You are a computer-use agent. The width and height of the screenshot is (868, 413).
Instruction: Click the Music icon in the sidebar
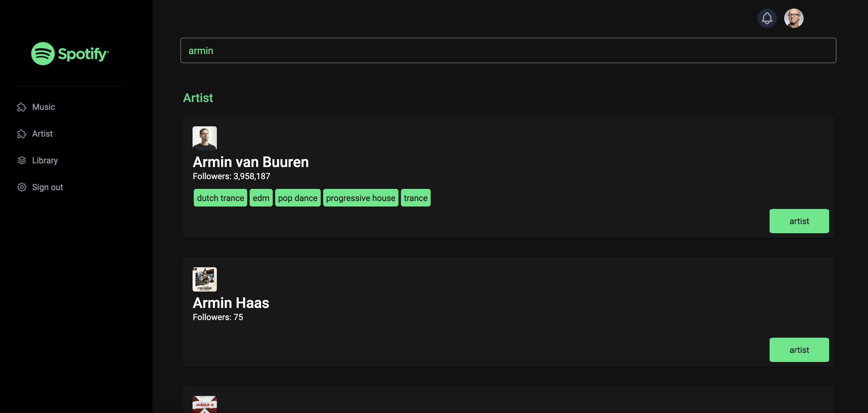coord(22,107)
